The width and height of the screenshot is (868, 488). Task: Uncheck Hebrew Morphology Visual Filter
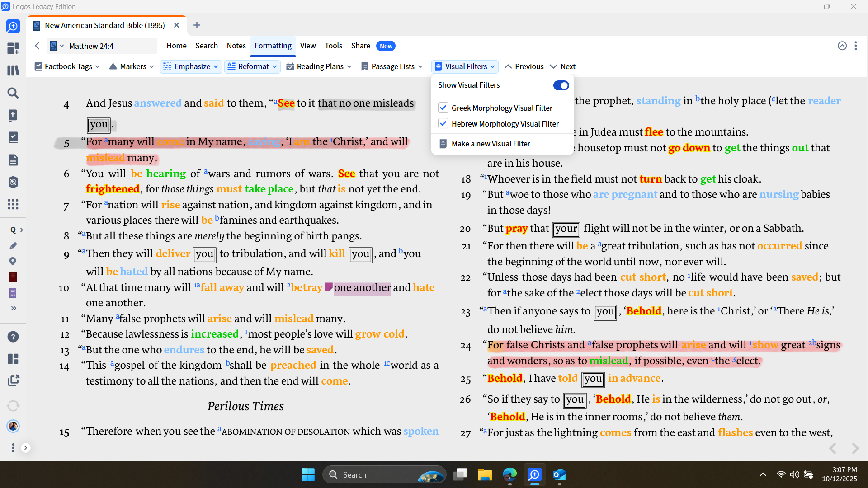click(x=443, y=124)
